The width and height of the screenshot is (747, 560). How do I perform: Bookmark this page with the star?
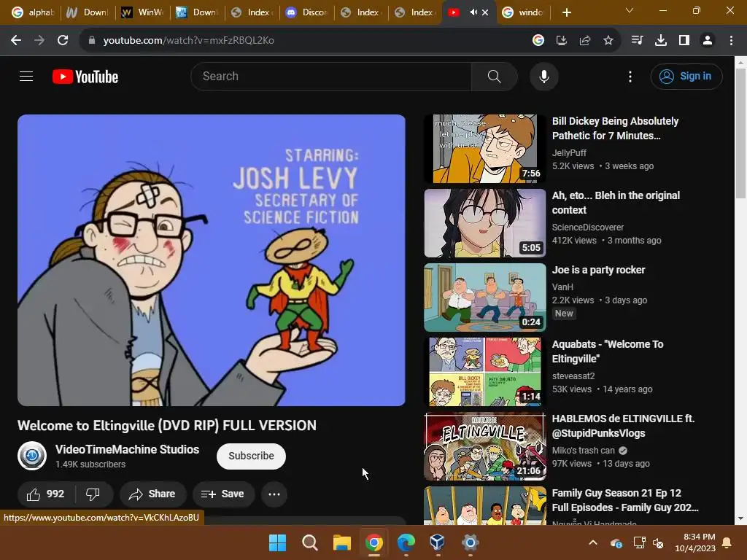pos(608,41)
